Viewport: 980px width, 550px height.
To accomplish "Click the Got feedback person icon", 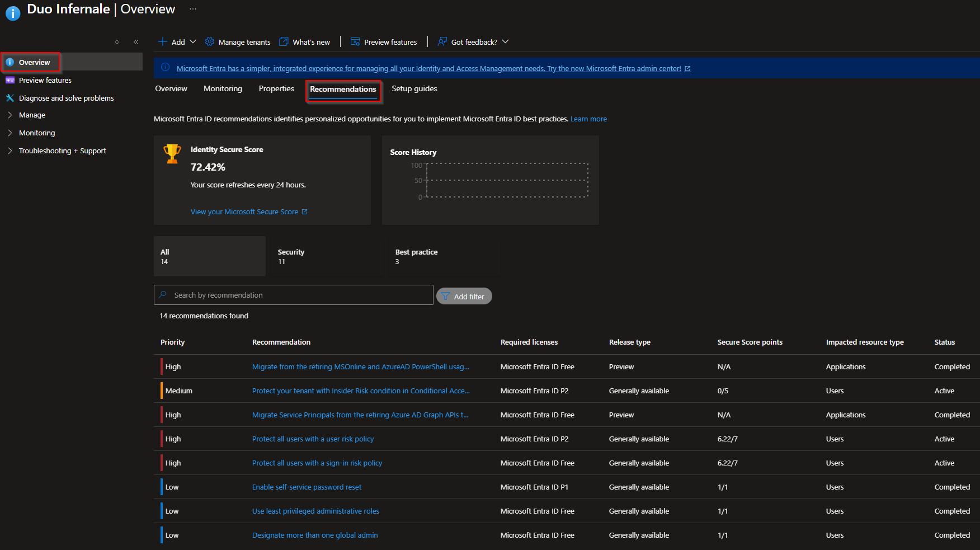I will tap(442, 41).
